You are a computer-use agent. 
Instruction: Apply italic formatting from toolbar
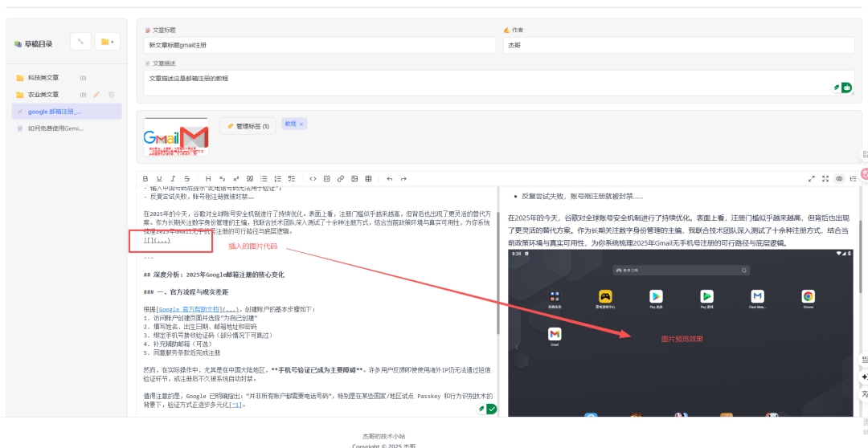pyautogui.click(x=173, y=179)
